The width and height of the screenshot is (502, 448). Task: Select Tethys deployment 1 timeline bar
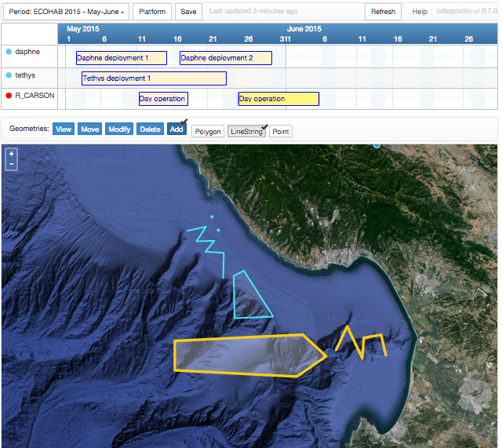[x=154, y=78]
